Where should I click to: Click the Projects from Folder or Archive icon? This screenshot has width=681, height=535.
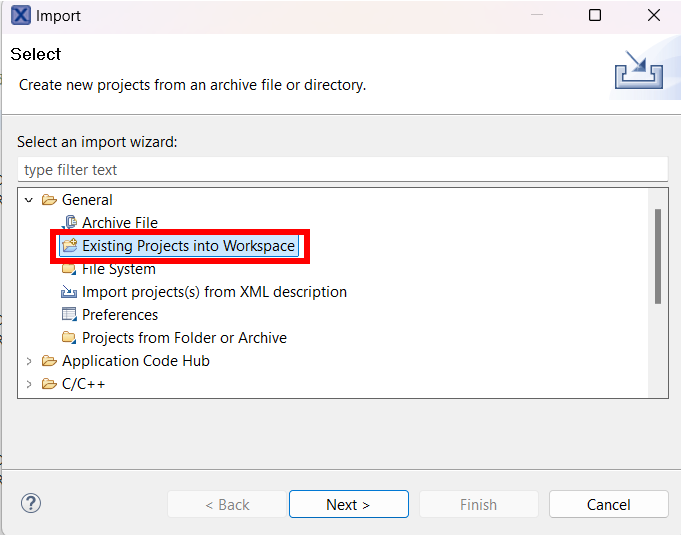pos(69,338)
